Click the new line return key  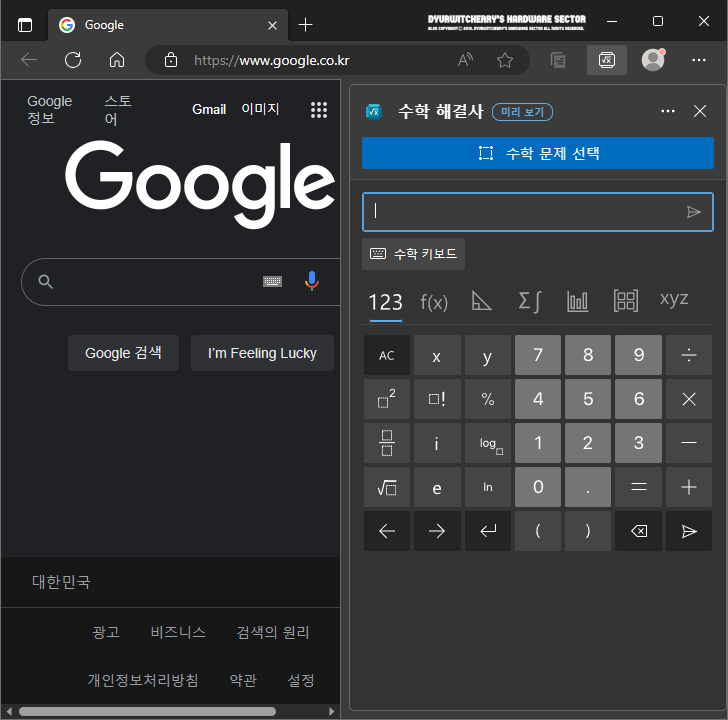tap(488, 531)
